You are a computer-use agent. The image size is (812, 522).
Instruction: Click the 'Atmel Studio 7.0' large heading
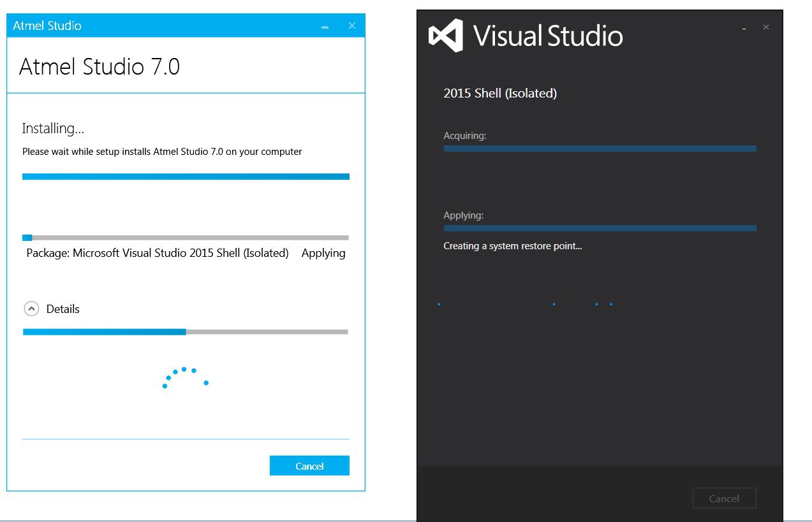tap(100, 66)
